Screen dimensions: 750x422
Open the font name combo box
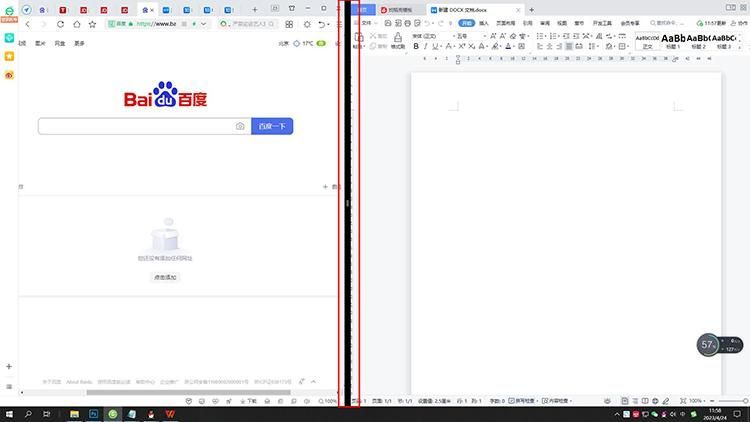[x=431, y=36]
